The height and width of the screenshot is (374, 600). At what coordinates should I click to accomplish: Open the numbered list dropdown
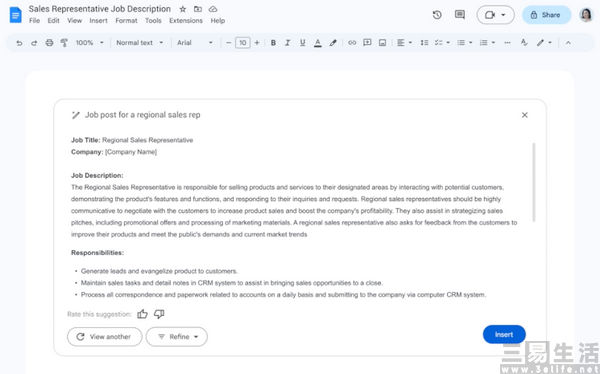point(488,43)
